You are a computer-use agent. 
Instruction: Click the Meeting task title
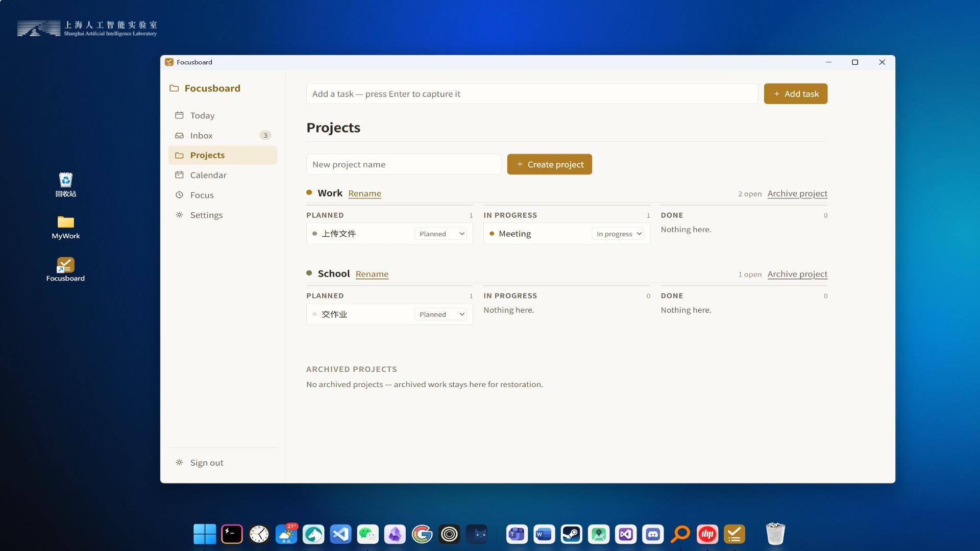coord(514,234)
